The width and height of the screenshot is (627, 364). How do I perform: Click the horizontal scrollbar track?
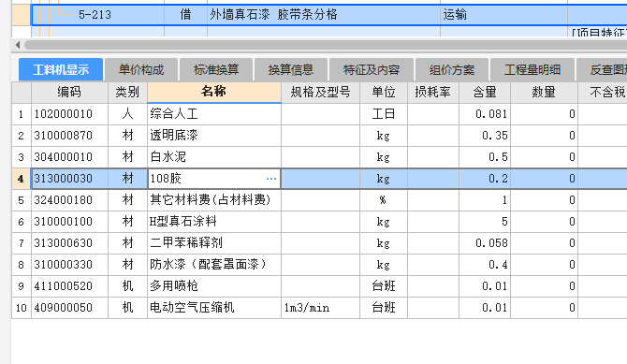tap(325, 45)
